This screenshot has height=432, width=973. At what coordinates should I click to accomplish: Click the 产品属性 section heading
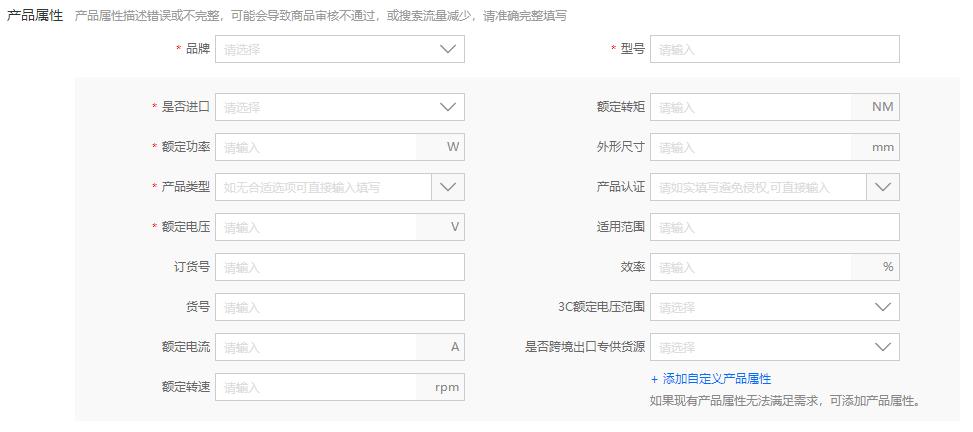(35, 16)
